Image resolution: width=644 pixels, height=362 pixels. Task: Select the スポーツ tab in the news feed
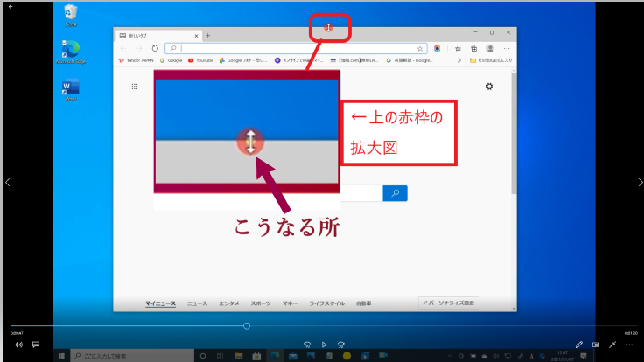tap(260, 303)
